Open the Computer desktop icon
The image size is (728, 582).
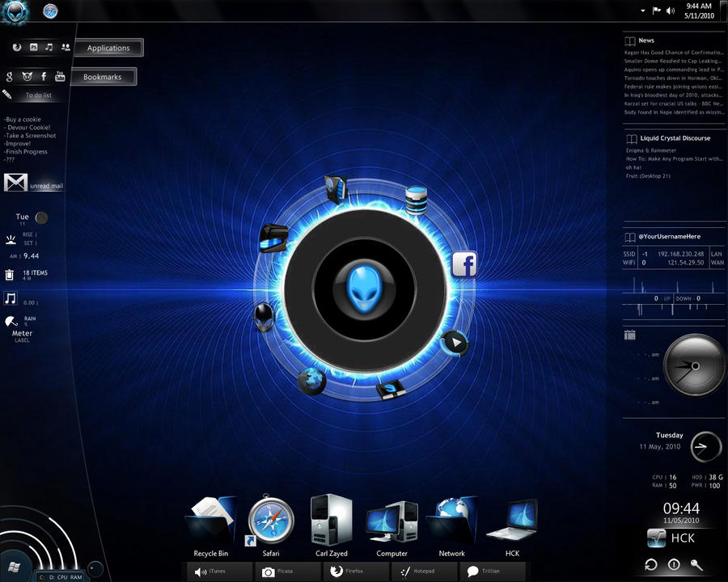[x=392, y=527]
